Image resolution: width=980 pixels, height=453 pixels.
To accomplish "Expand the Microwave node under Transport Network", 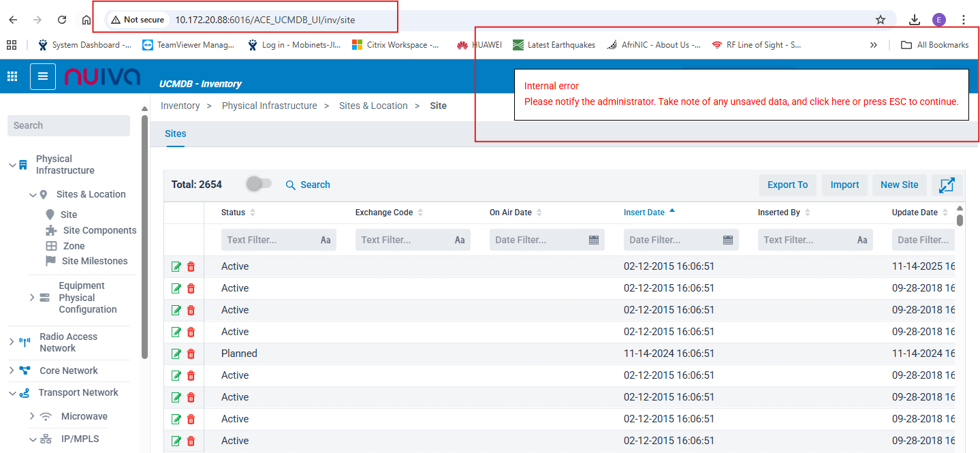I will coord(32,416).
